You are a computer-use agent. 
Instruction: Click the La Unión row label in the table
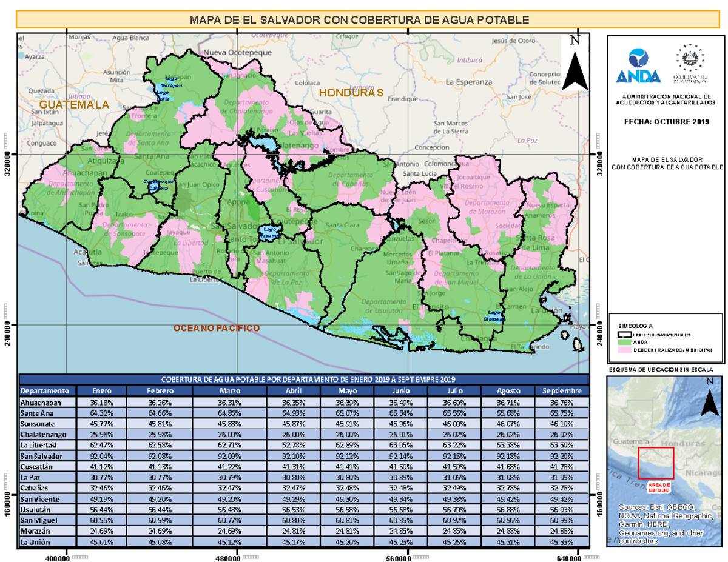click(36, 542)
